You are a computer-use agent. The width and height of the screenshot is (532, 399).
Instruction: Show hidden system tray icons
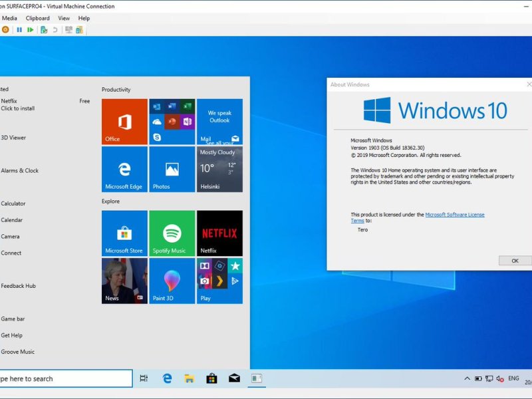(x=467, y=378)
